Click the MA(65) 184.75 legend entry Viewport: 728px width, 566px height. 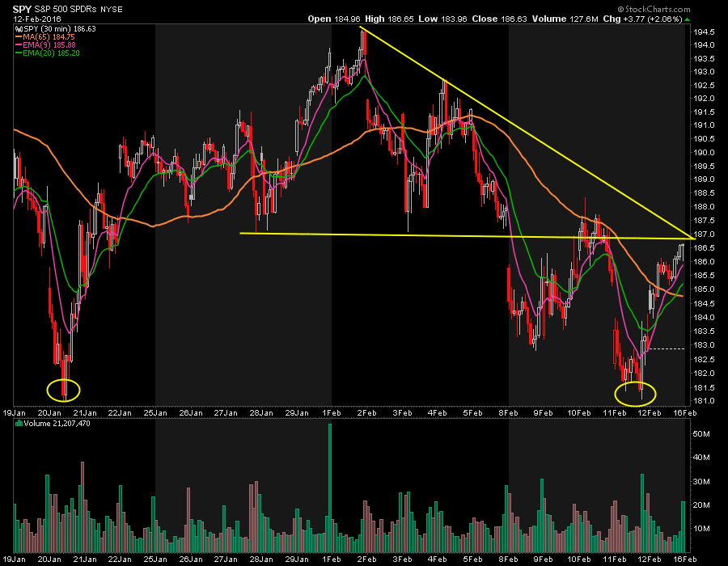pos(49,36)
